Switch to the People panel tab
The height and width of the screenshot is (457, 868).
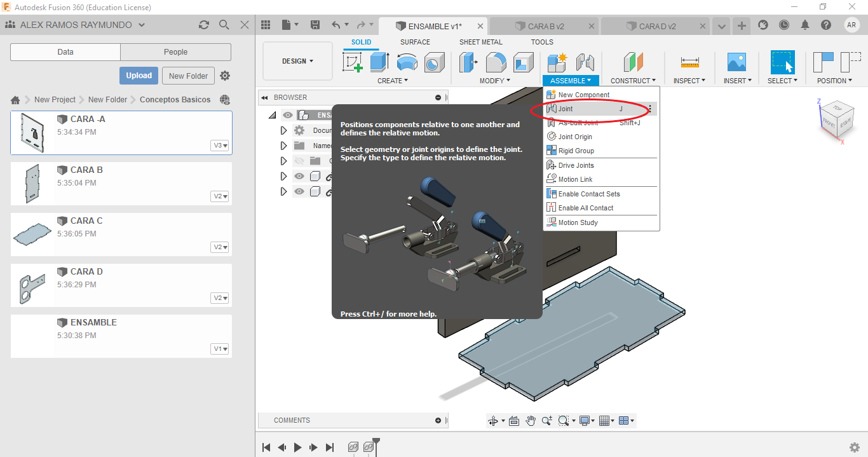[x=175, y=52]
